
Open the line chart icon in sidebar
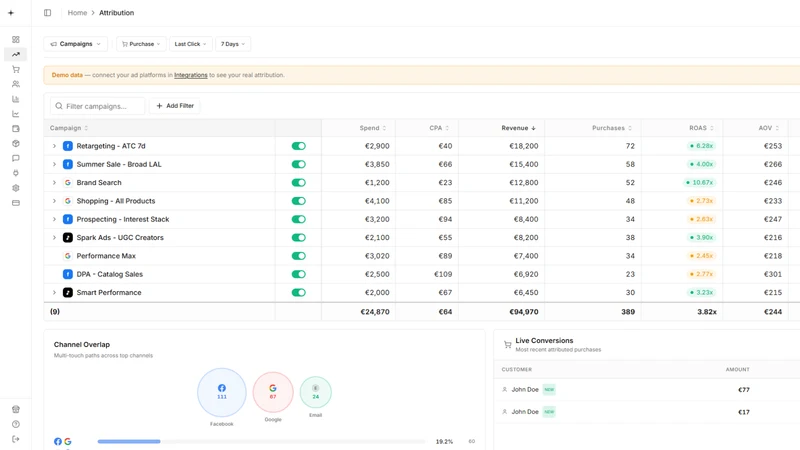(16, 114)
